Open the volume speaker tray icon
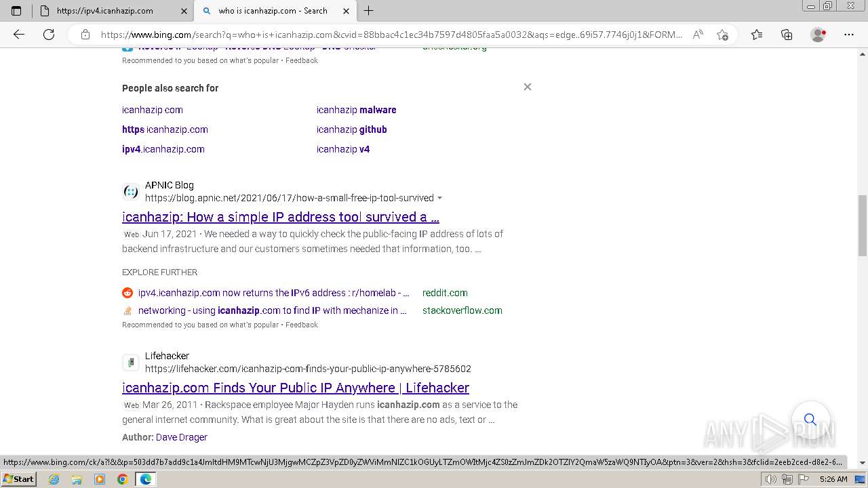Viewport: 868px width, 488px height. (771, 479)
